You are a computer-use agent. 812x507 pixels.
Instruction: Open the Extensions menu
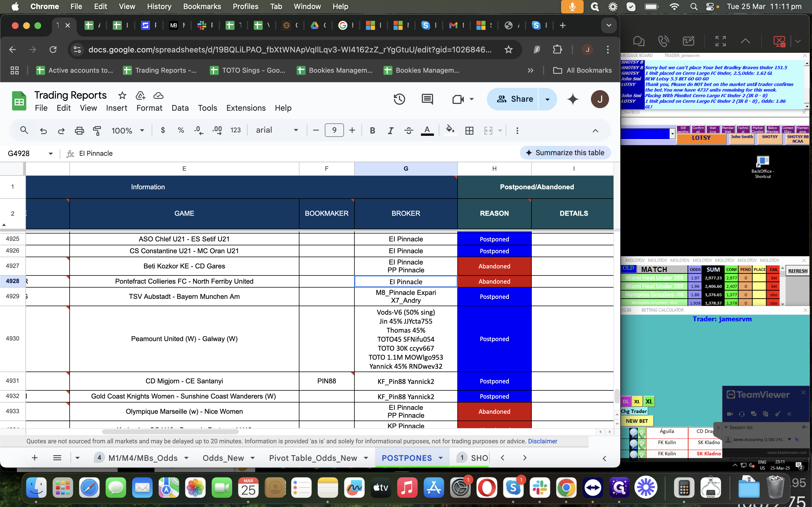point(246,108)
